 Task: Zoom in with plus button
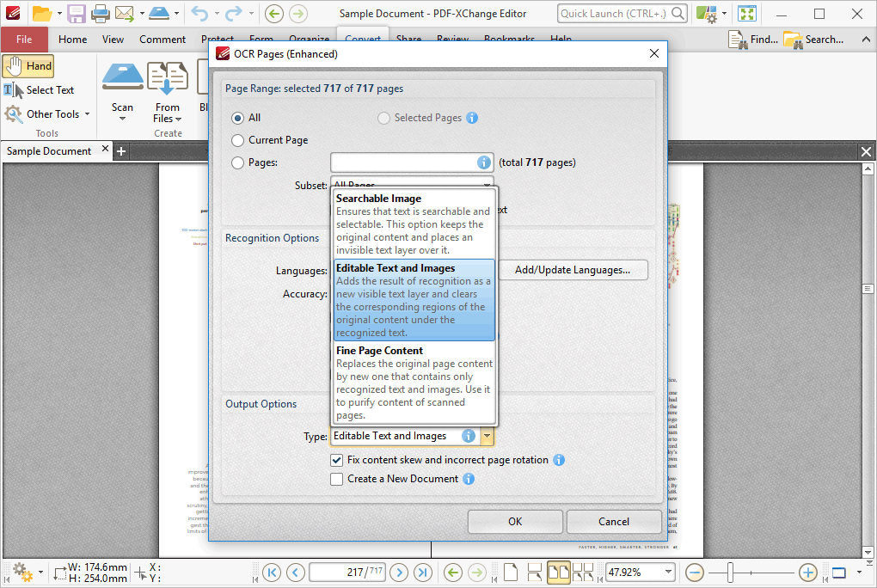click(807, 573)
